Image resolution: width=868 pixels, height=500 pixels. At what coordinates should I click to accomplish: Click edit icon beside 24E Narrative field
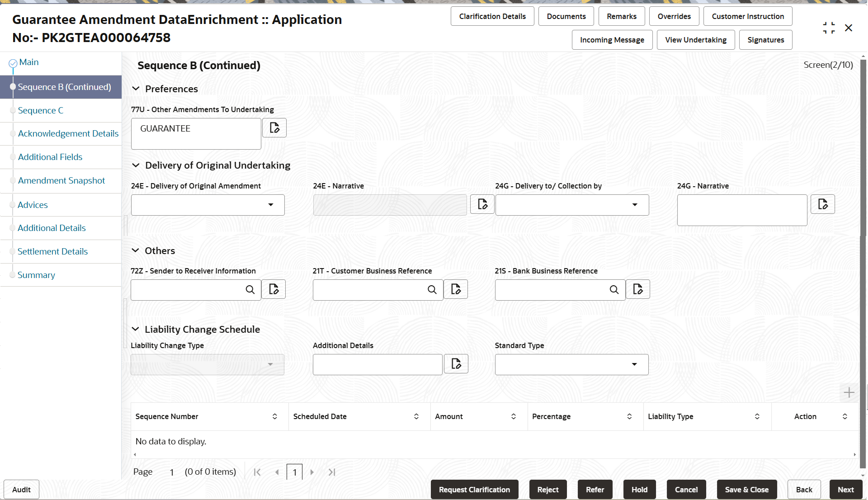click(482, 204)
